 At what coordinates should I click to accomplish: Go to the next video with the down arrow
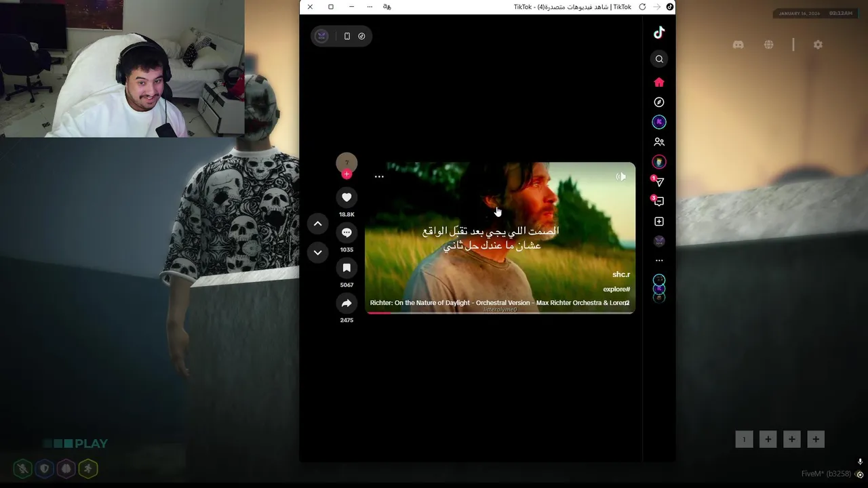(x=317, y=253)
